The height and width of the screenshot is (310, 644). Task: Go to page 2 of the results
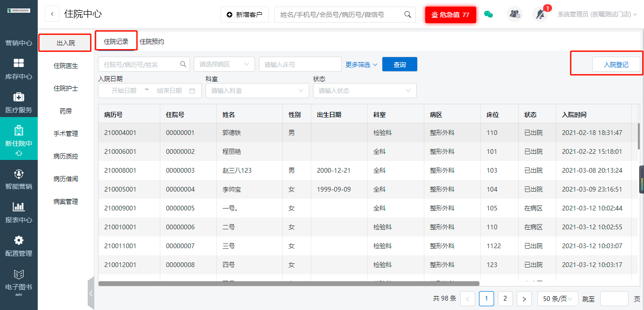click(x=505, y=299)
